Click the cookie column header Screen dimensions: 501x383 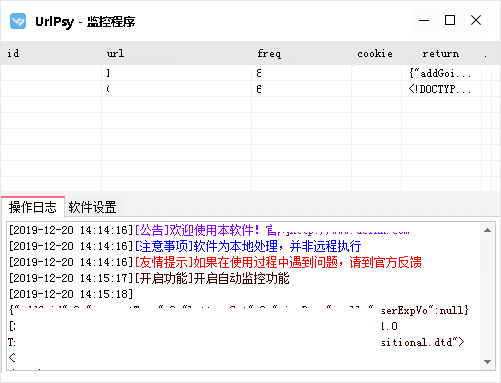377,53
